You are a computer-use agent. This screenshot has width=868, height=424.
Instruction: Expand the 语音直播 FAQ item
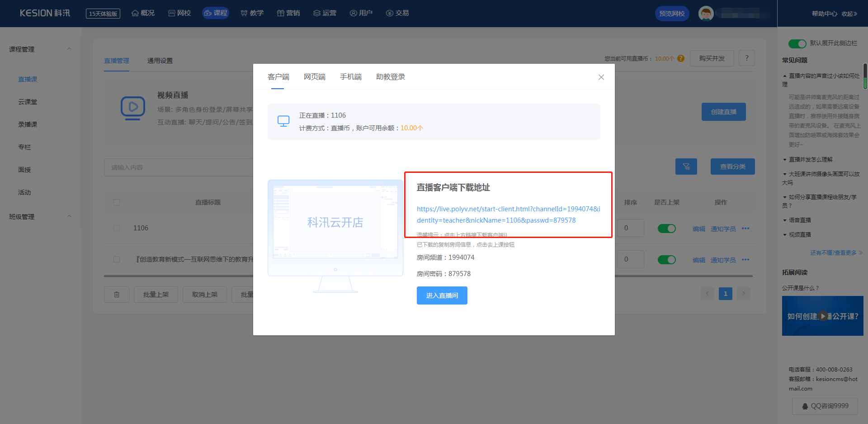[799, 220]
